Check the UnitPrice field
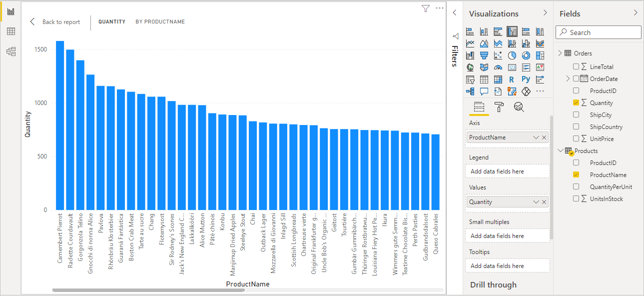This screenshot has width=644, height=296. [x=576, y=138]
